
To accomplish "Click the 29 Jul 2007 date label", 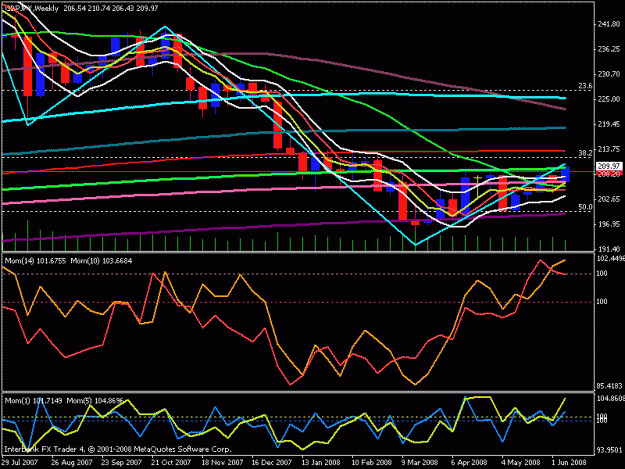I will [x=19, y=463].
